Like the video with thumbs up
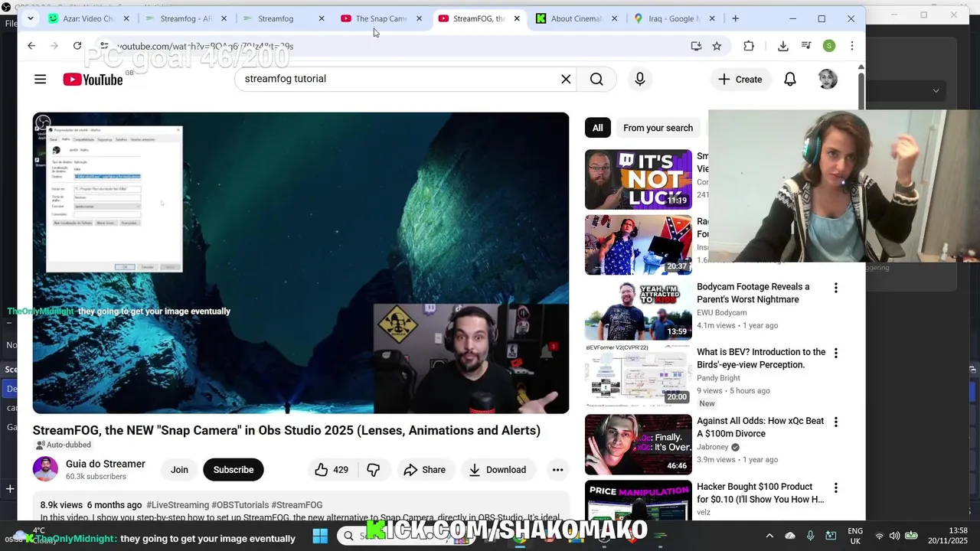 click(332, 470)
